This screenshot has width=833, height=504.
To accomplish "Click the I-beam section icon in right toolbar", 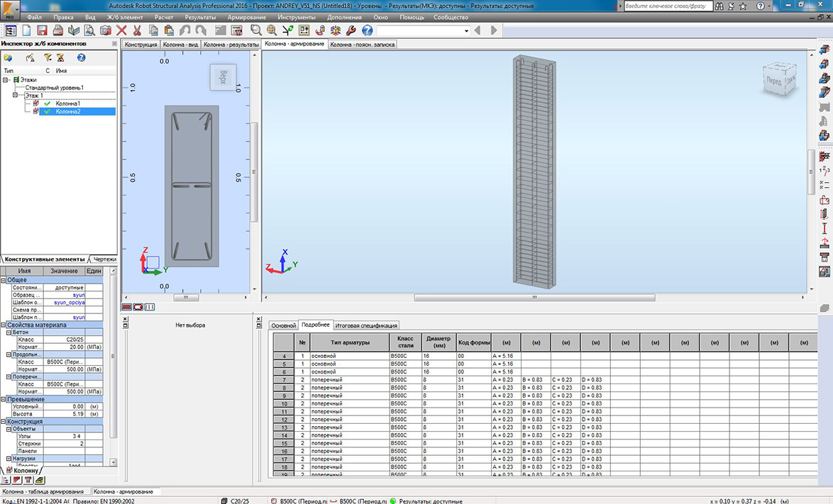I will [x=824, y=229].
